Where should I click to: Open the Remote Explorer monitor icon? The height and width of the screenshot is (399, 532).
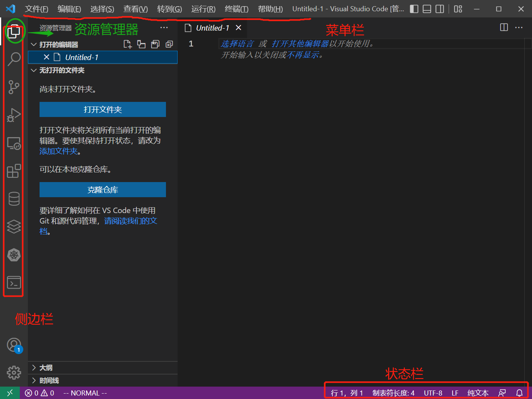(14, 143)
